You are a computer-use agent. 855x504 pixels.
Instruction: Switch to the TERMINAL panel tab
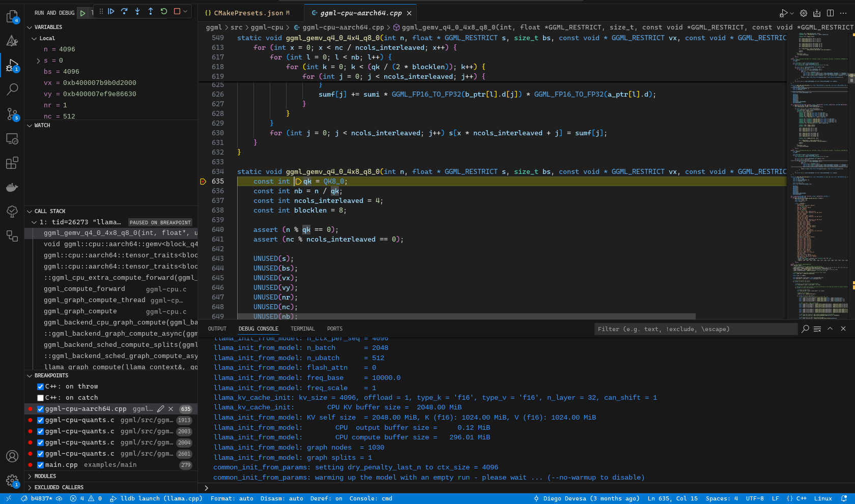point(302,329)
